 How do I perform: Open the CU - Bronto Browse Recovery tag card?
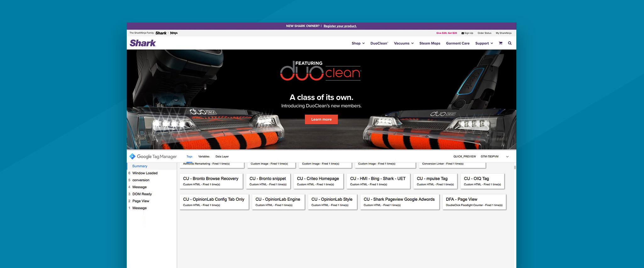point(211,181)
